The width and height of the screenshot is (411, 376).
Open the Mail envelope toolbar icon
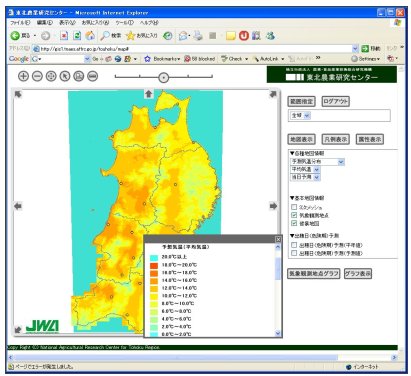183,36
